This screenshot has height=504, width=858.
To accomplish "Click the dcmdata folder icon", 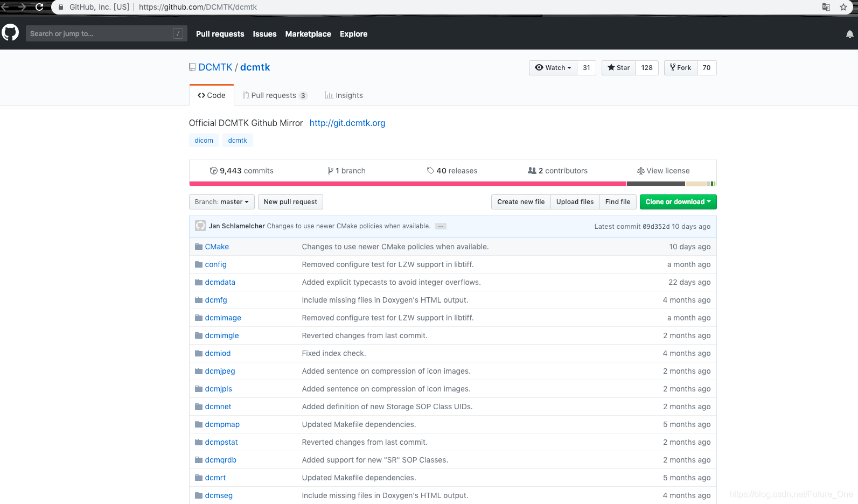I will coord(199,282).
